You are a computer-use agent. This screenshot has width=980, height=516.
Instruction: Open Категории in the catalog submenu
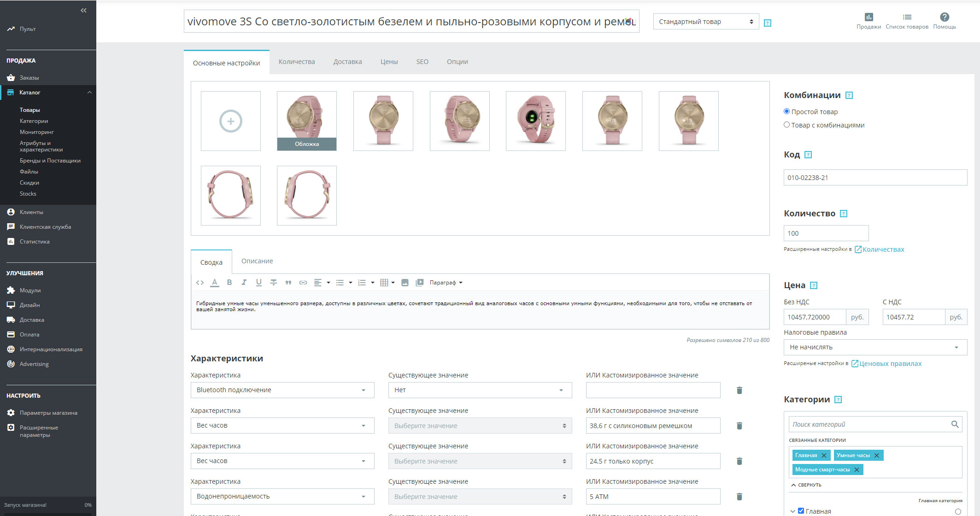click(x=34, y=121)
